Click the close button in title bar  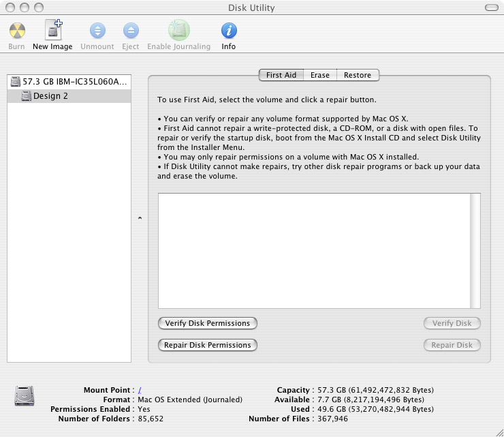click(x=10, y=7)
